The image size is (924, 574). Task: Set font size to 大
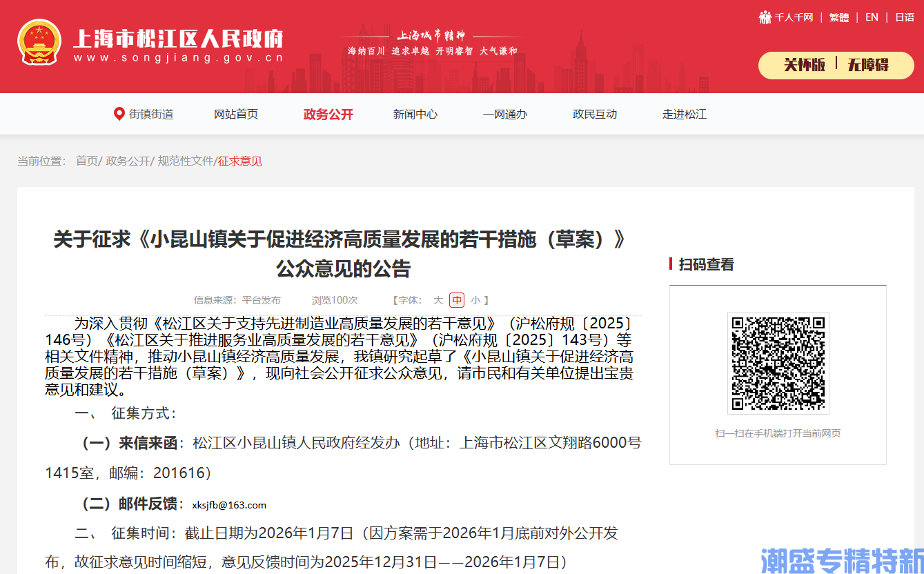point(438,300)
